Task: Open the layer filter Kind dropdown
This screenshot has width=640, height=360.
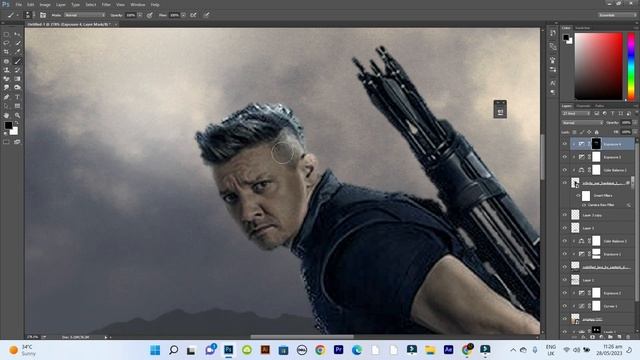Action: (575, 113)
